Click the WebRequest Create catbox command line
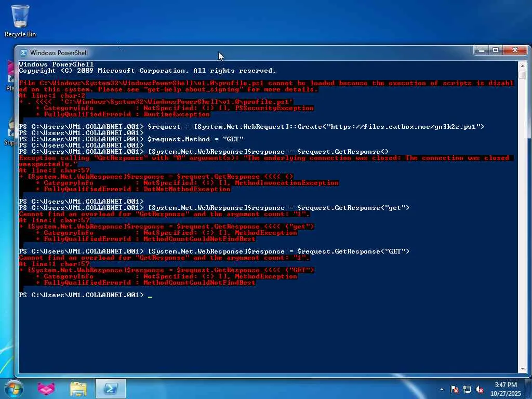This screenshot has width=532, height=399. (251, 127)
